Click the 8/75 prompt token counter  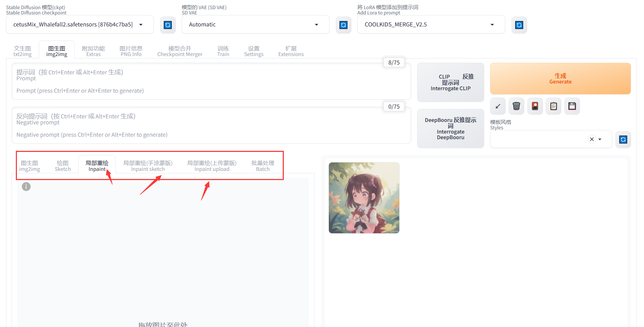[x=394, y=62]
